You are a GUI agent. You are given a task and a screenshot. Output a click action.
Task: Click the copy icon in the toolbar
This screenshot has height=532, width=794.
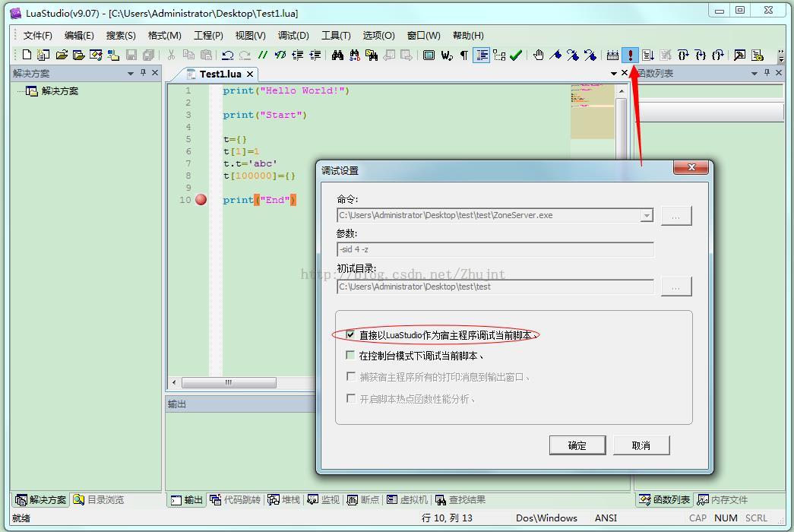coord(188,55)
